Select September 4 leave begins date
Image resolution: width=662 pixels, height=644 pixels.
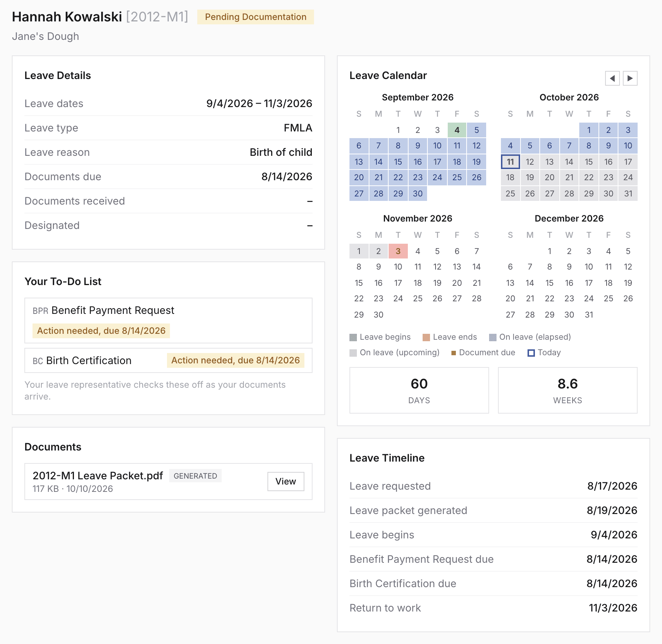click(x=457, y=130)
